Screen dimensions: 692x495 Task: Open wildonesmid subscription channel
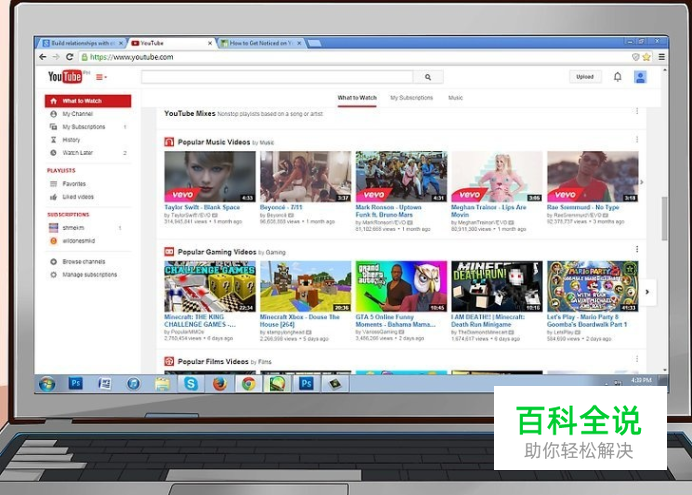click(x=79, y=241)
